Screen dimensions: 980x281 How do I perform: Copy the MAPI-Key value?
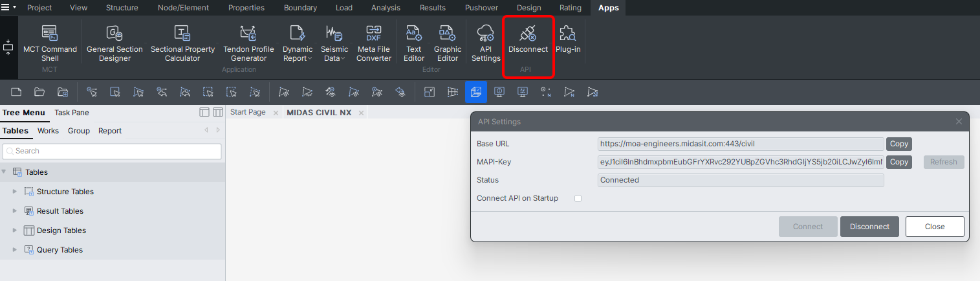coord(898,162)
